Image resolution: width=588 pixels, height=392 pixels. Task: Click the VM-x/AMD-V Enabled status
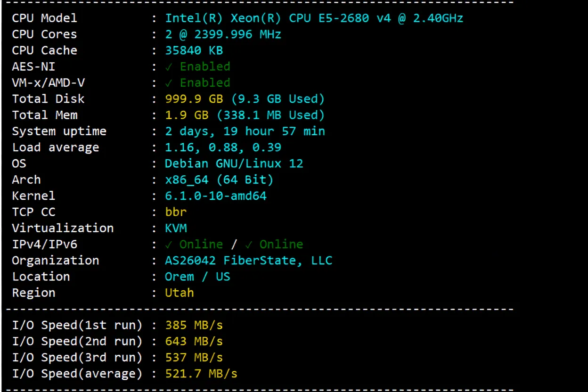pyautogui.click(x=197, y=83)
